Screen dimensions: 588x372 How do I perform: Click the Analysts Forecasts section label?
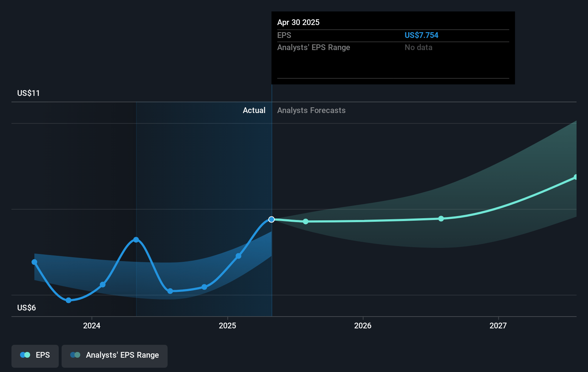coord(311,110)
